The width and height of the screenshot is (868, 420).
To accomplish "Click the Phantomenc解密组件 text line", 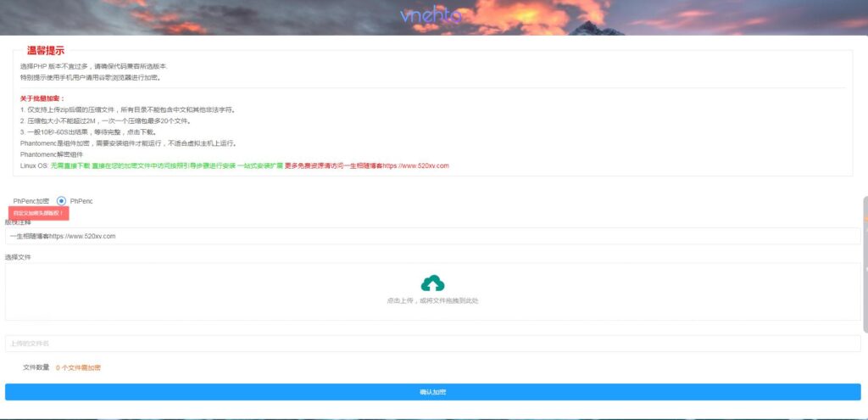I will click(50, 154).
